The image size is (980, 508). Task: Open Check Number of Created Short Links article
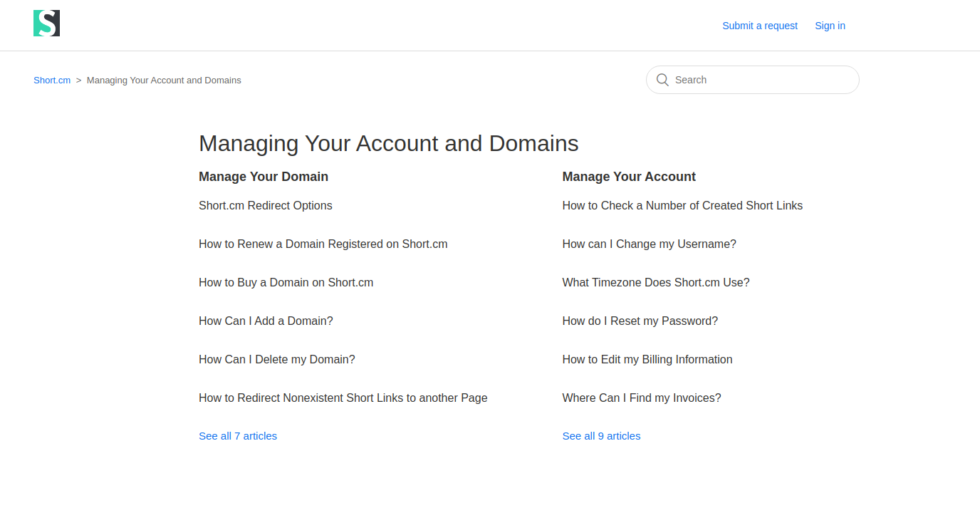[x=682, y=205]
